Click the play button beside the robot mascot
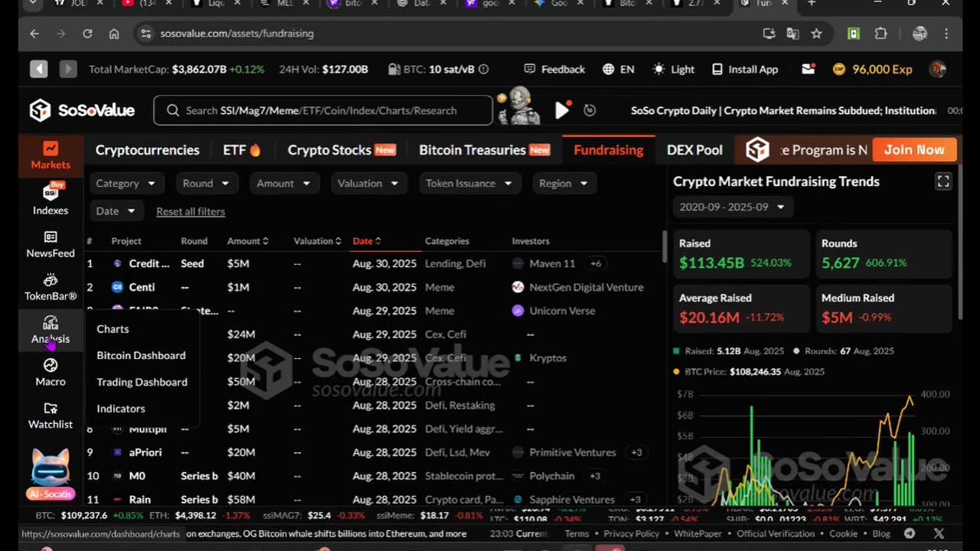The height and width of the screenshot is (551, 980). point(562,110)
